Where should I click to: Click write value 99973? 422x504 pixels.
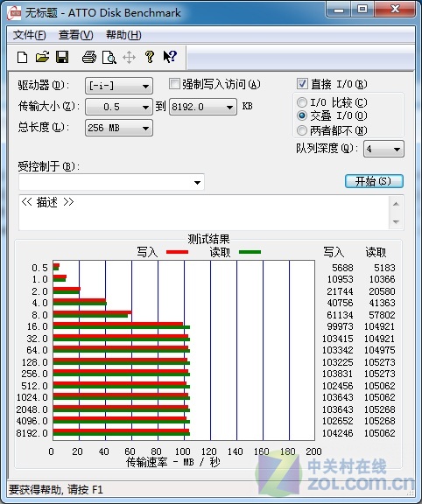(340, 326)
